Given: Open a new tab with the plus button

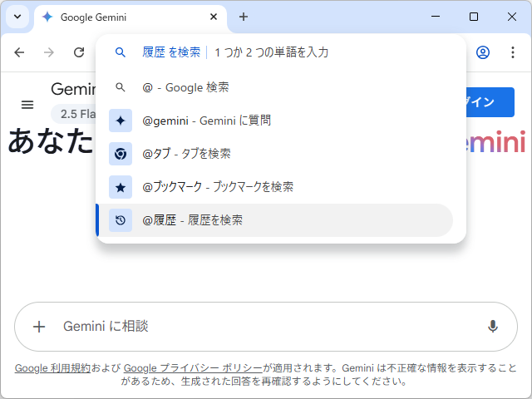Looking at the screenshot, I should (244, 17).
